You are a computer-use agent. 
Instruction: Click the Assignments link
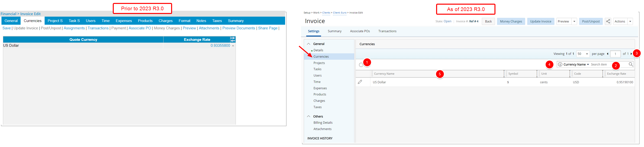pos(74,28)
